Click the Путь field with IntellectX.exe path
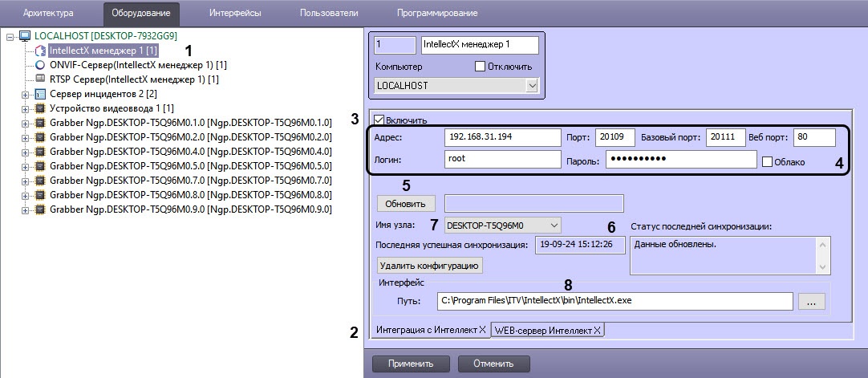 coord(615,301)
